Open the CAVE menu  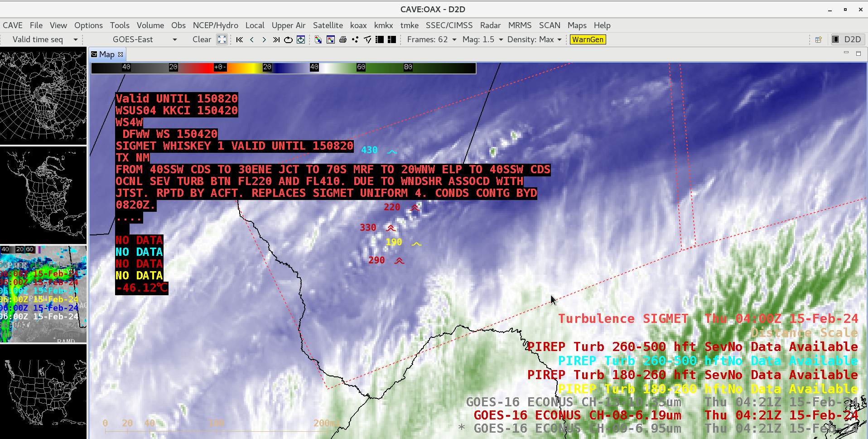tap(13, 25)
